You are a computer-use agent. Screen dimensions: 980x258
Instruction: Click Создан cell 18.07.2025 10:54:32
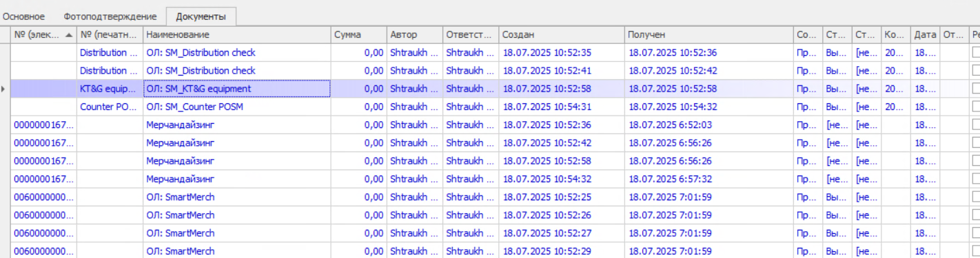[x=562, y=179]
